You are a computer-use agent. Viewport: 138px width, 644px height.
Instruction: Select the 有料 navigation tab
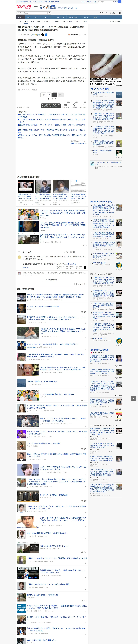pyautogui.click(x=95, y=17)
